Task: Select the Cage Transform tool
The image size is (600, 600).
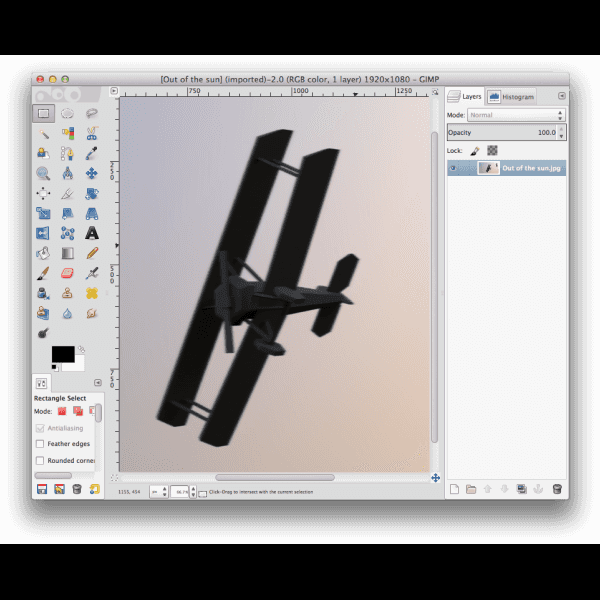Action: (67, 233)
